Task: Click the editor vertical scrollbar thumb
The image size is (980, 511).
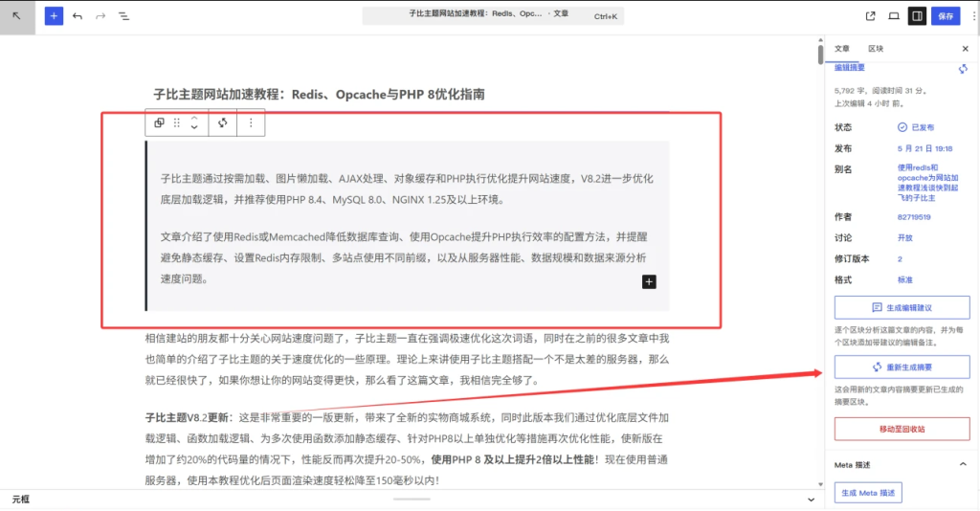Action: click(820, 53)
